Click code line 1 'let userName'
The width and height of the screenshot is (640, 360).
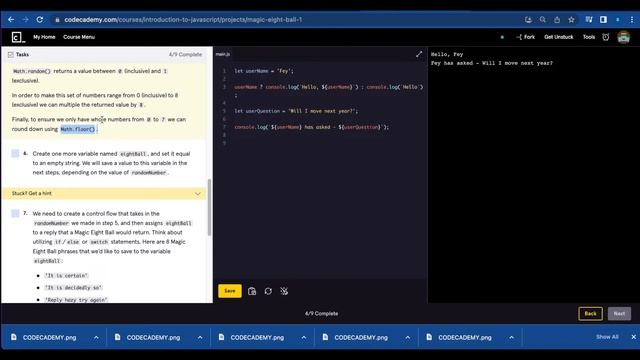pyautogui.click(x=264, y=71)
